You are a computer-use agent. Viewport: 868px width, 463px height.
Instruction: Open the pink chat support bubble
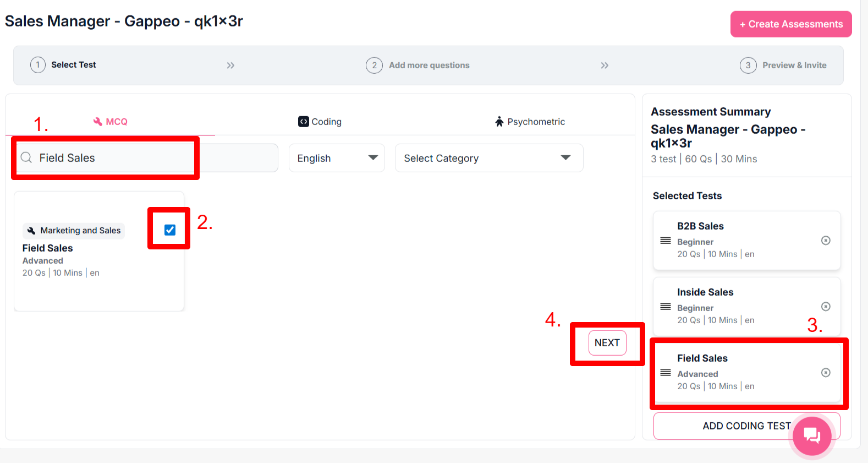[812, 435]
